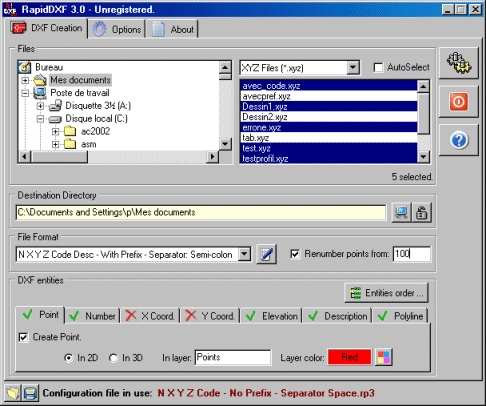
Task: Open the About tab
Action: (173, 29)
